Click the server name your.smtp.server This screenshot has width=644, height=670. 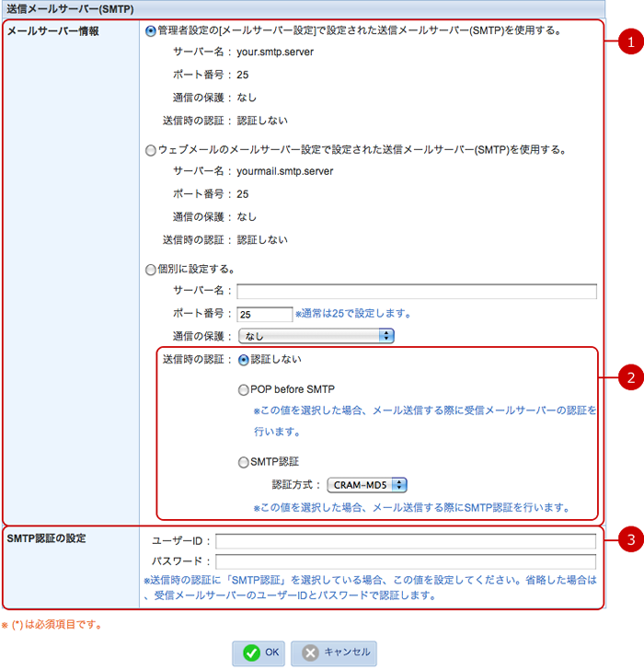[275, 52]
